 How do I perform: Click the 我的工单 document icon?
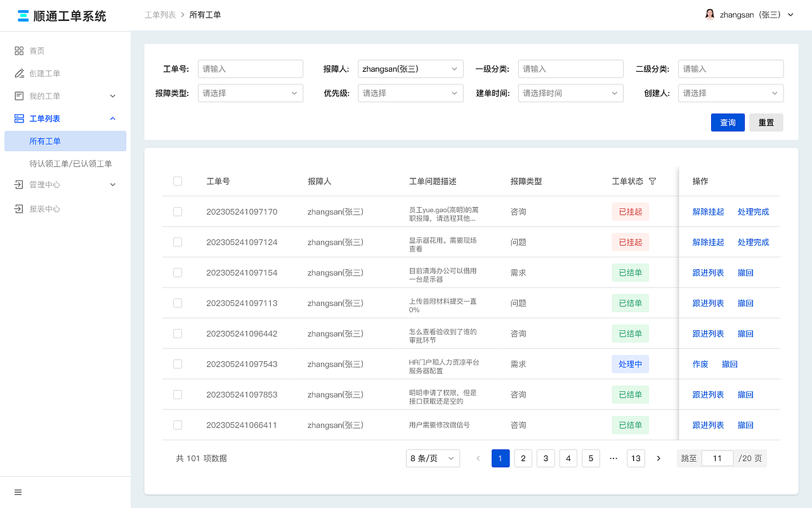tap(19, 96)
